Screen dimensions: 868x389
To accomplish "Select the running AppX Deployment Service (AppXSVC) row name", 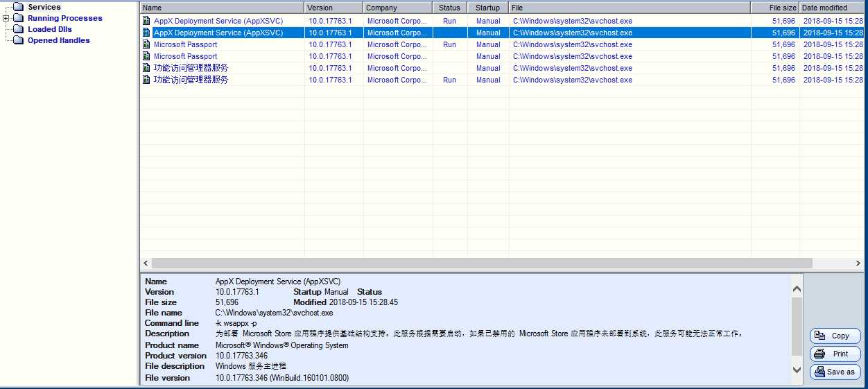I will coord(218,21).
